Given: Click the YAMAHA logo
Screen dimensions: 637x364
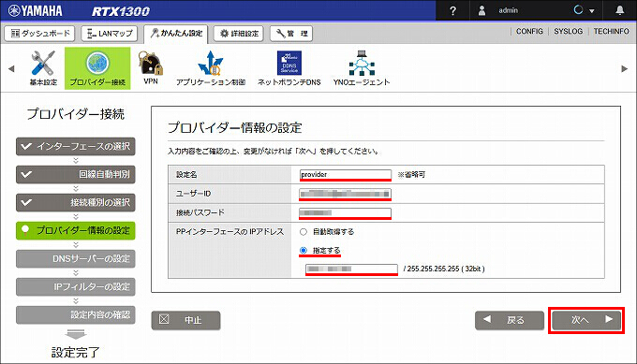Looking at the screenshot, I should [36, 11].
